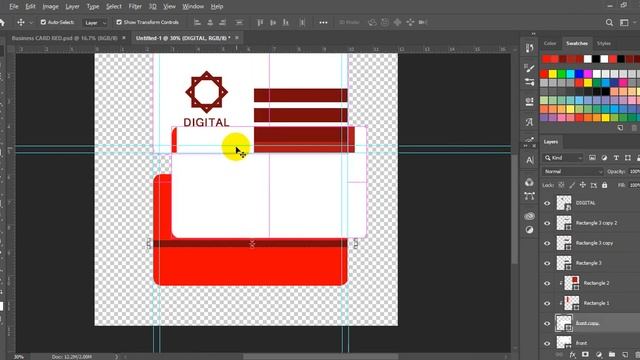Filter layers by shape layers icon
Image resolution: width=640 pixels, height=360 pixels.
tap(628, 158)
